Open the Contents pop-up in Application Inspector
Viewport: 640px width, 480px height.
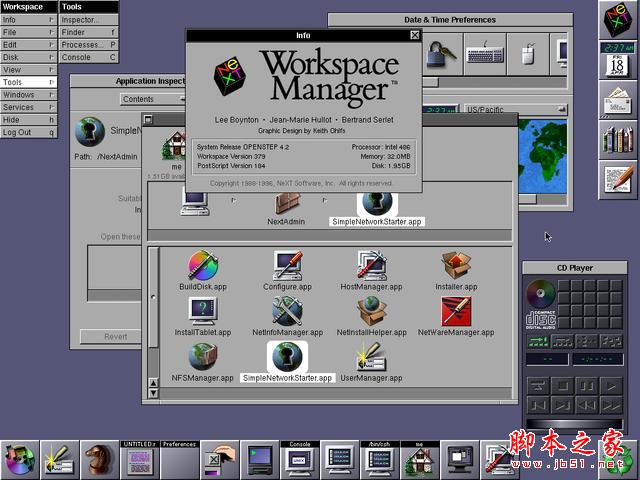tap(153, 99)
